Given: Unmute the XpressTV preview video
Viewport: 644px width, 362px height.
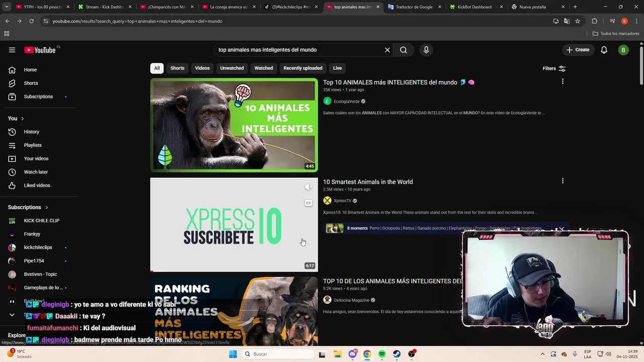Looking at the screenshot, I should tap(308, 188).
